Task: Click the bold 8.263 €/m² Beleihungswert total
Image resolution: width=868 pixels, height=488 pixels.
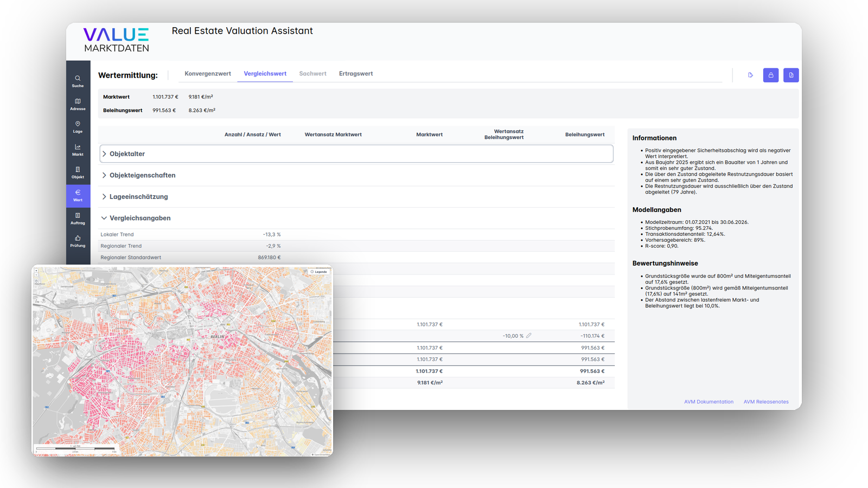Action: pos(590,383)
